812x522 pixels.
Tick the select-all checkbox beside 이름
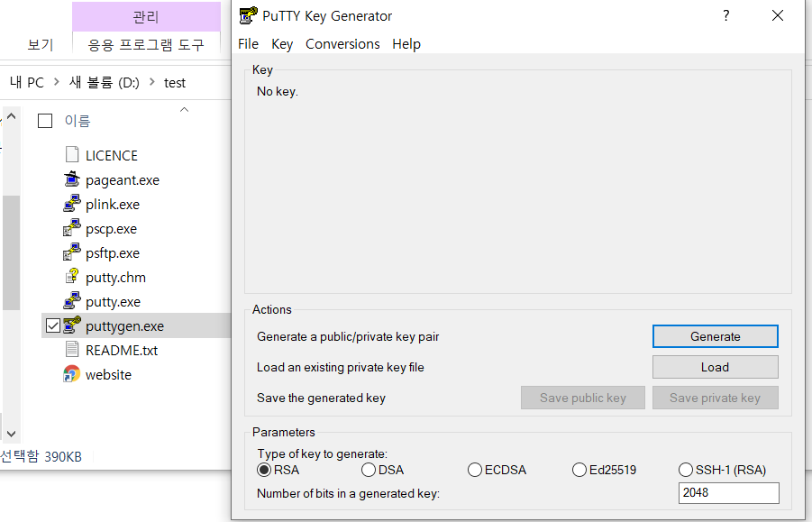point(45,121)
